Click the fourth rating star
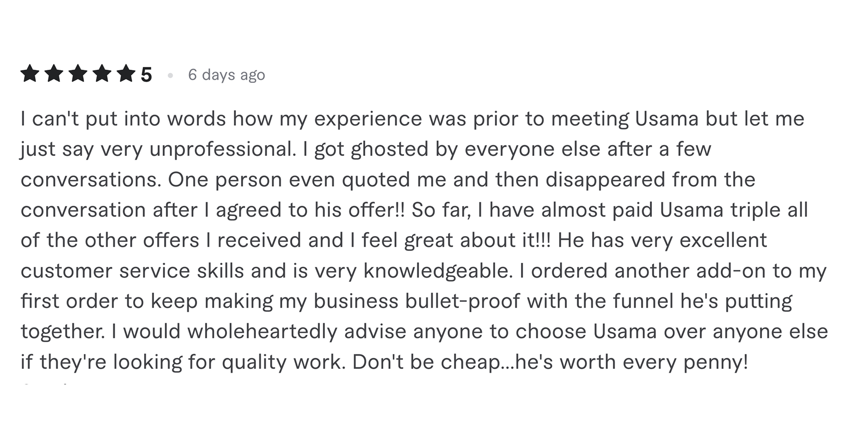This screenshot has height=444, width=868. pyautogui.click(x=102, y=74)
